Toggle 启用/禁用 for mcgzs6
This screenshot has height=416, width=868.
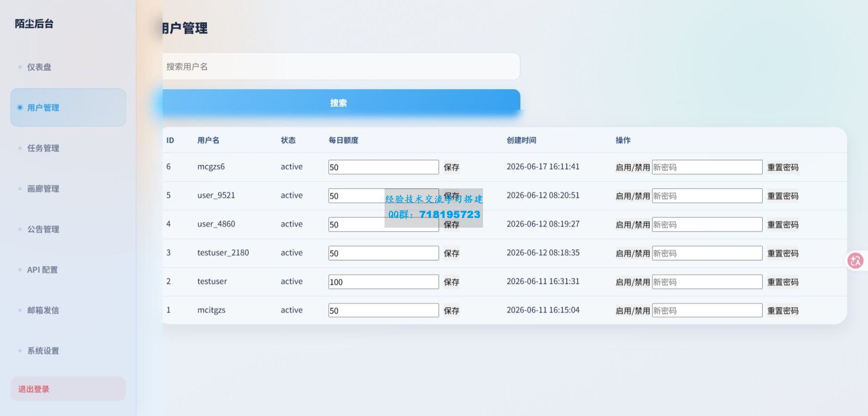pyautogui.click(x=633, y=167)
